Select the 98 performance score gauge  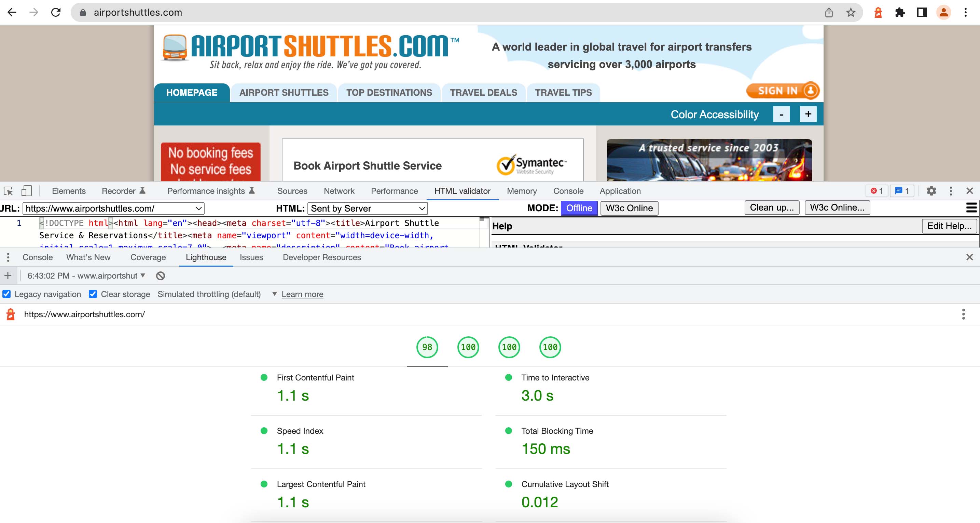point(427,347)
